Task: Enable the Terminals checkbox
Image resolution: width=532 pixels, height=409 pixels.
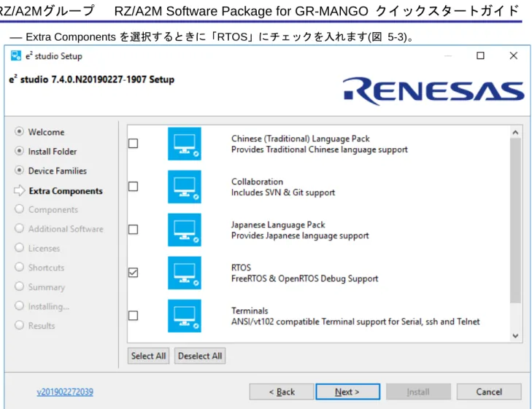Action: (x=134, y=316)
